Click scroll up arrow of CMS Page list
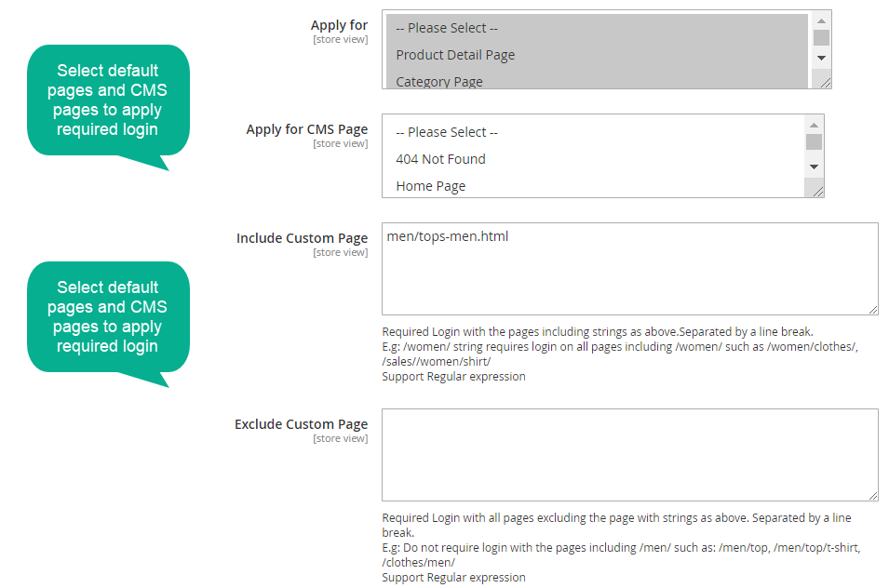The height and width of the screenshot is (588, 889). 814,125
